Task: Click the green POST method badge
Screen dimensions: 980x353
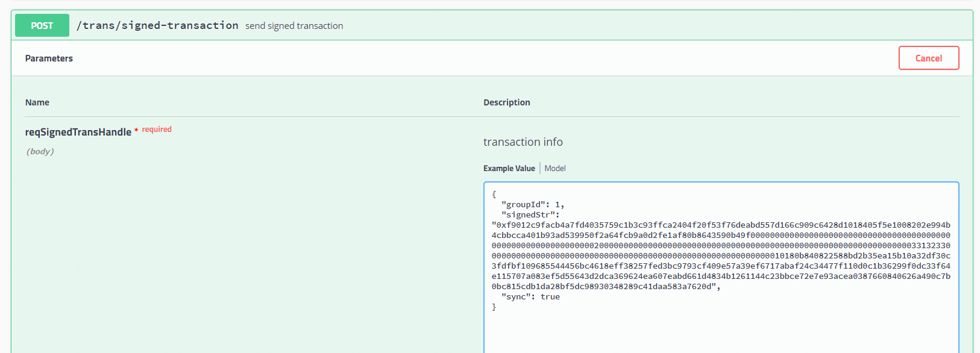Action: 42,25
